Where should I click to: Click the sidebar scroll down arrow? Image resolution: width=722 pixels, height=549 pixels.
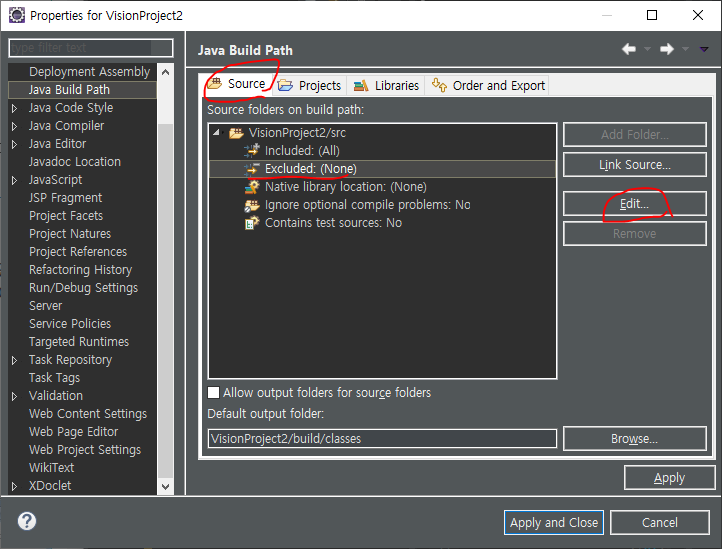tap(166, 486)
